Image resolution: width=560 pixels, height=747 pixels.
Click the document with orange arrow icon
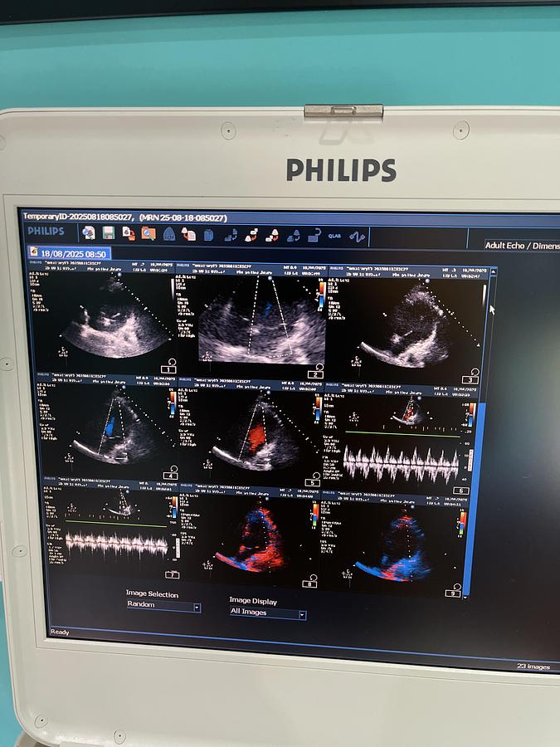[x=129, y=233]
